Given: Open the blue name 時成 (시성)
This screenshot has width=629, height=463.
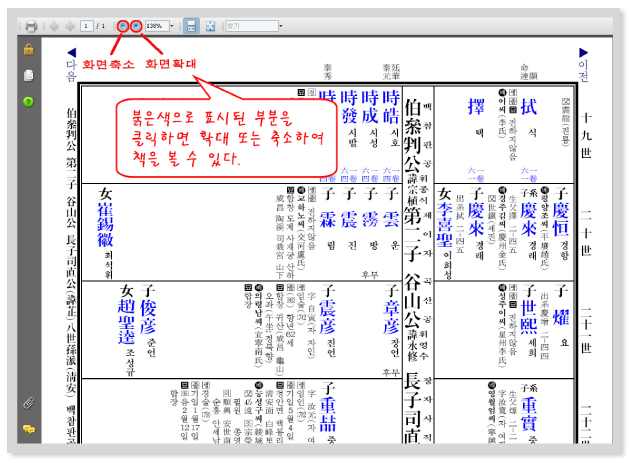Looking at the screenshot, I should click(x=370, y=107).
